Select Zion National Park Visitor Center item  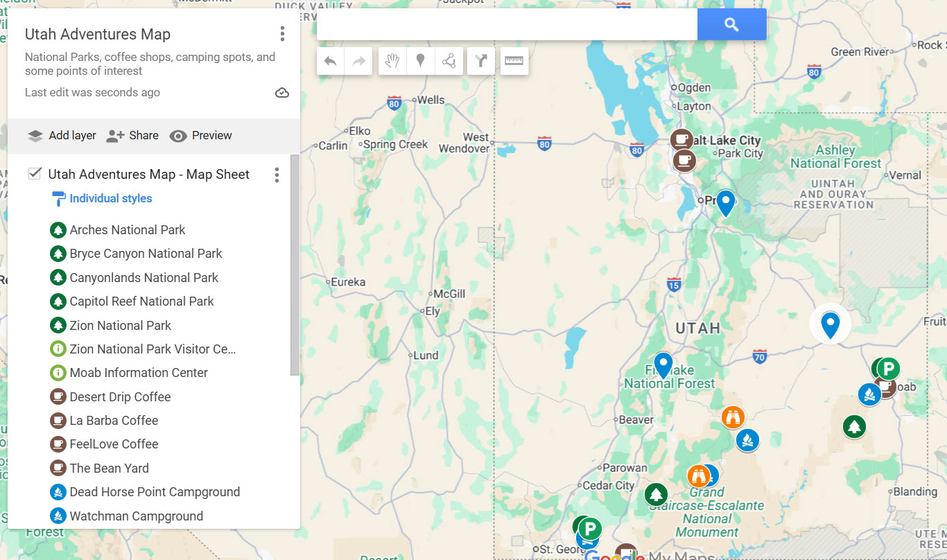coord(153,349)
